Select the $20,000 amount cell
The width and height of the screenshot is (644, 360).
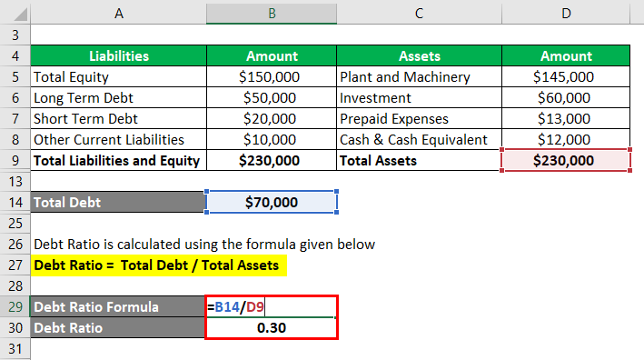[x=272, y=119]
